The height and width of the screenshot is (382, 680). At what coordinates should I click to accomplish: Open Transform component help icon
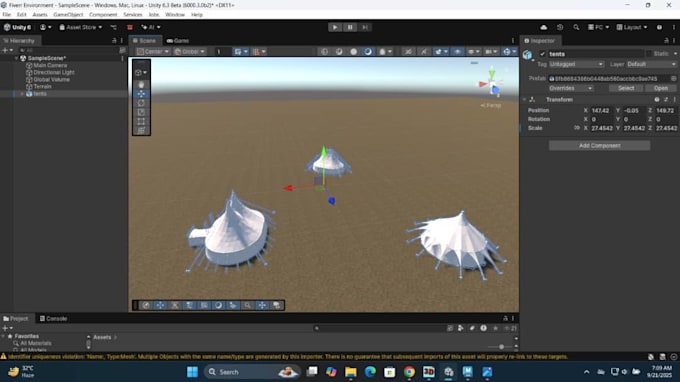pos(657,100)
